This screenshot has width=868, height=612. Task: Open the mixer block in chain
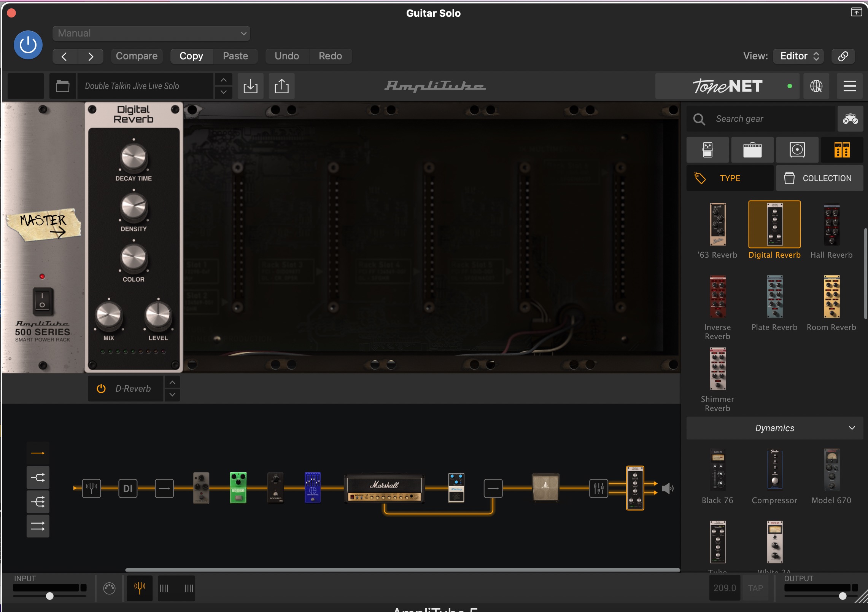599,488
